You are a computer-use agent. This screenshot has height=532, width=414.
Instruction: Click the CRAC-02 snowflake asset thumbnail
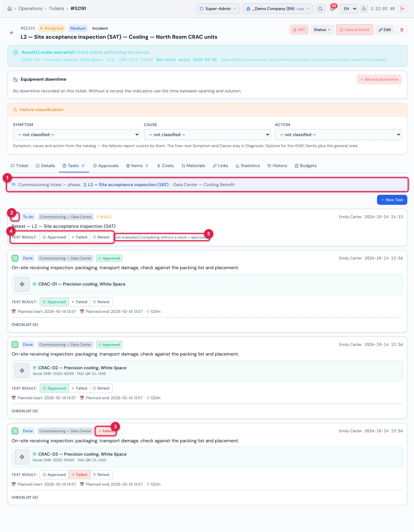coord(22,371)
